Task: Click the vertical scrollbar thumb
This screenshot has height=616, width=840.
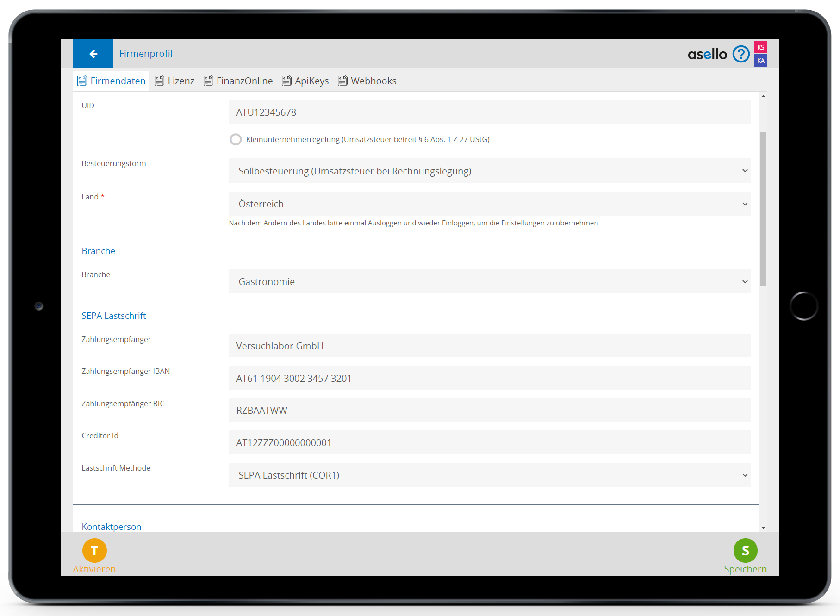Action: (x=763, y=208)
